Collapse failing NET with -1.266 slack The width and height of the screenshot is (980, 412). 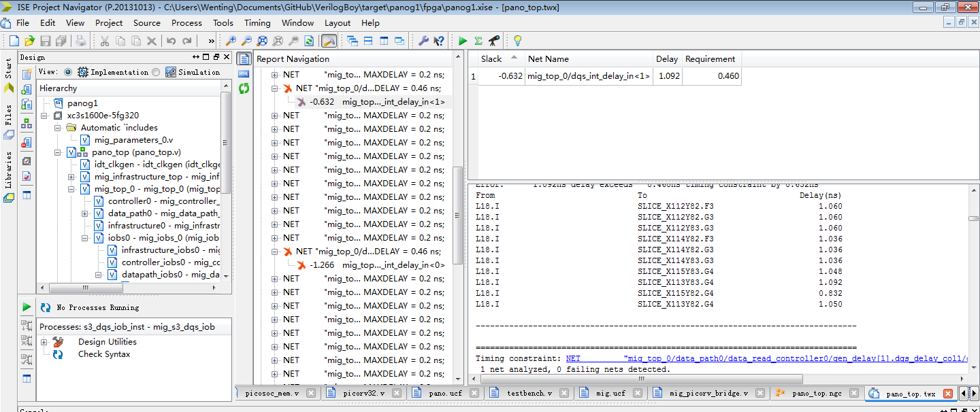click(x=276, y=252)
